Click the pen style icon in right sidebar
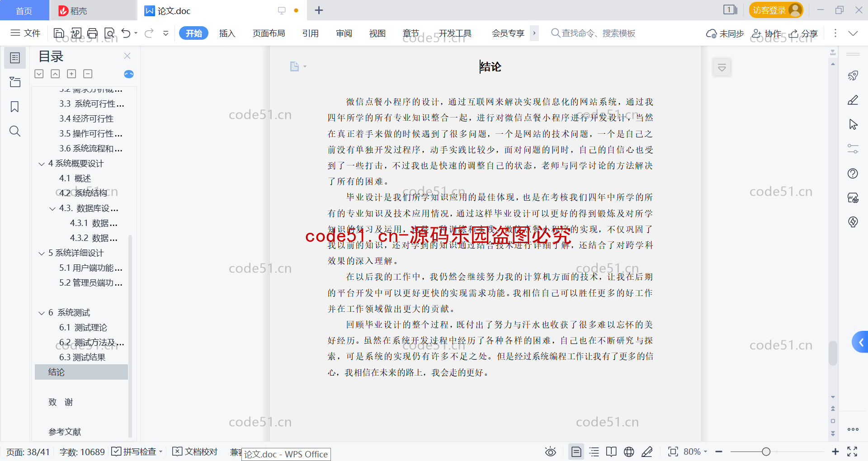 coord(853,100)
